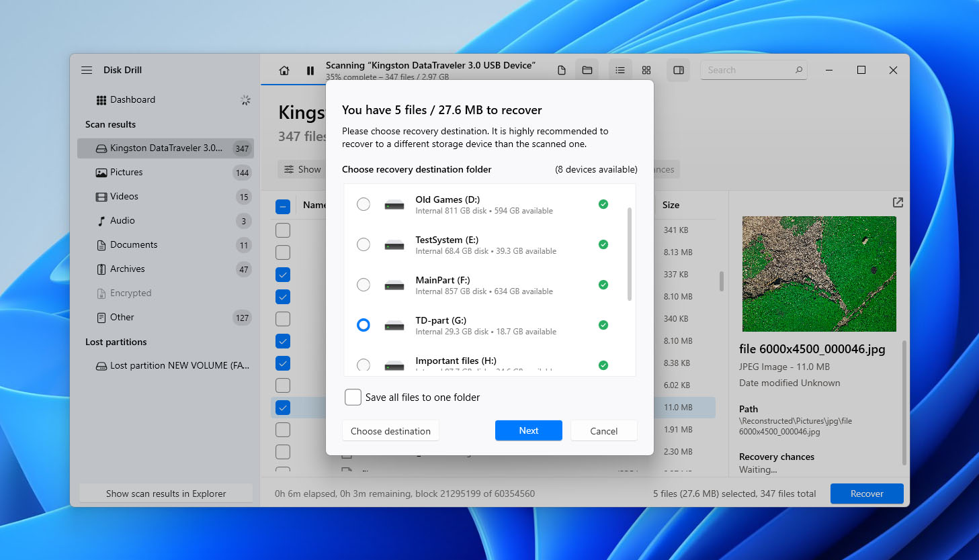This screenshot has width=979, height=560.
Task: Click the file list scrollbar
Action: (722, 281)
